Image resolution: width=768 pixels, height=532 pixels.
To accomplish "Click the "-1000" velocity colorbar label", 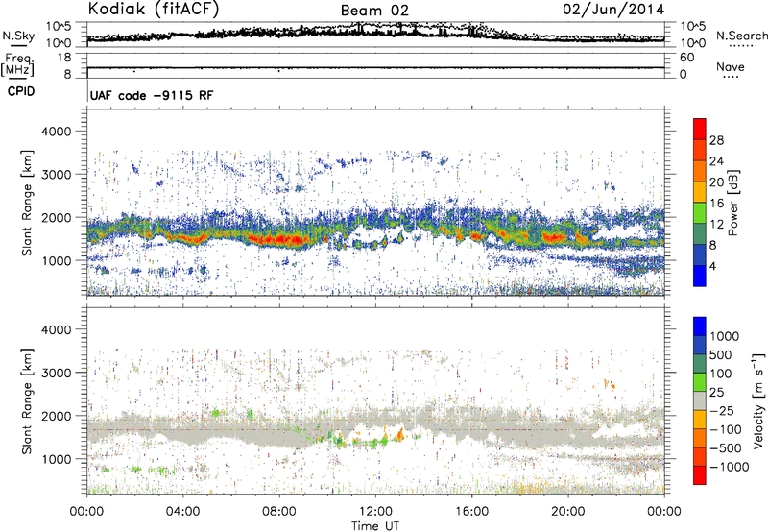I will (x=730, y=467).
